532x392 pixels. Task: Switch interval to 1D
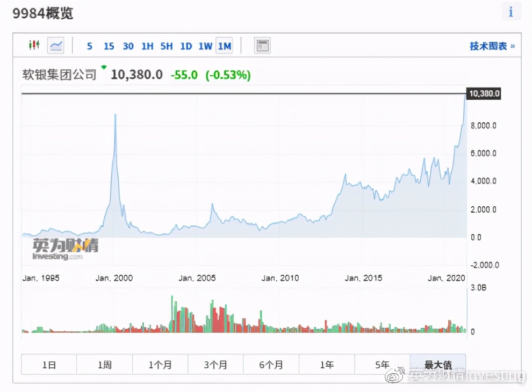(186, 46)
